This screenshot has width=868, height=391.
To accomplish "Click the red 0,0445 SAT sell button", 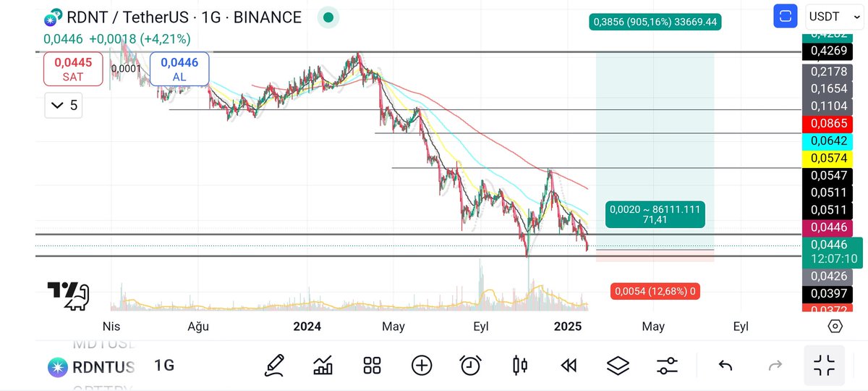I will [x=72, y=70].
